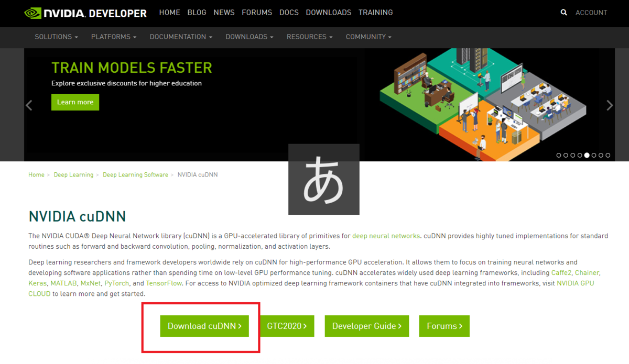This screenshot has height=364, width=629.
Task: Expand the PLATFORMS dropdown
Action: 114,37
